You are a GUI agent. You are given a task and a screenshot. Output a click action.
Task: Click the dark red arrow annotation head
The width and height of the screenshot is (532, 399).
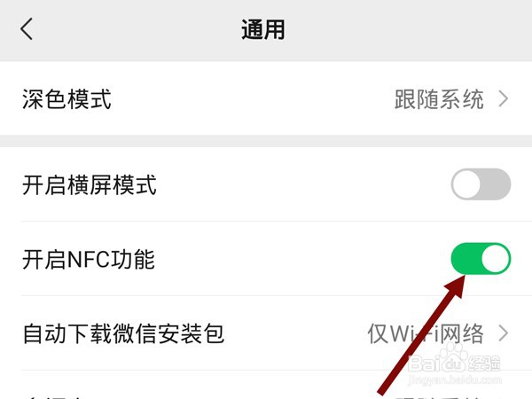tap(456, 287)
